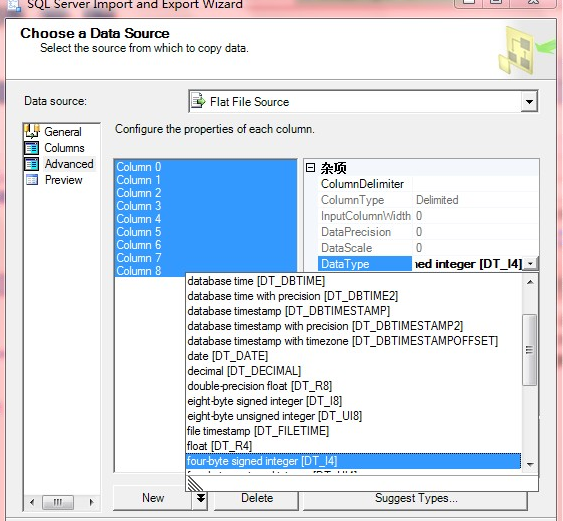The height and width of the screenshot is (521, 563).
Task: Select Column 2 in the list
Action: click(205, 193)
